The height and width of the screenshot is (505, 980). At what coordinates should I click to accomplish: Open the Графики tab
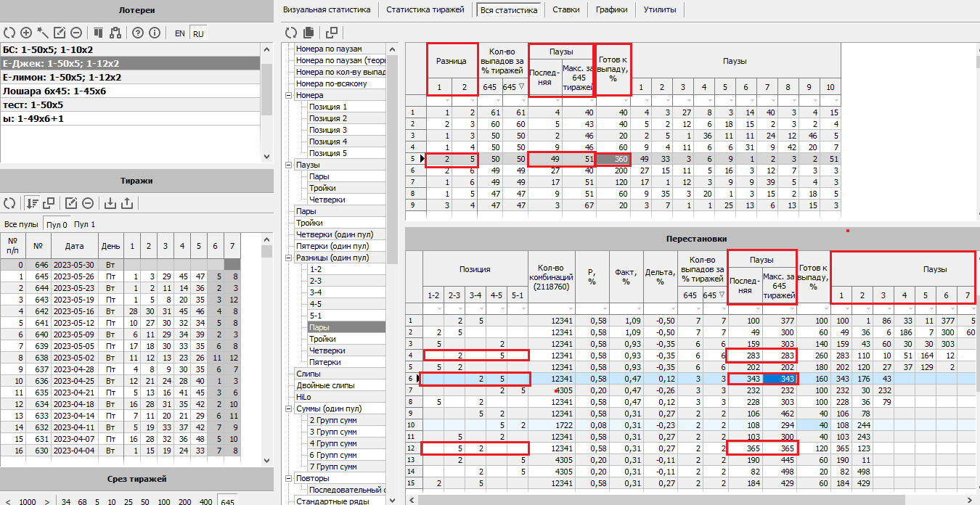point(611,9)
